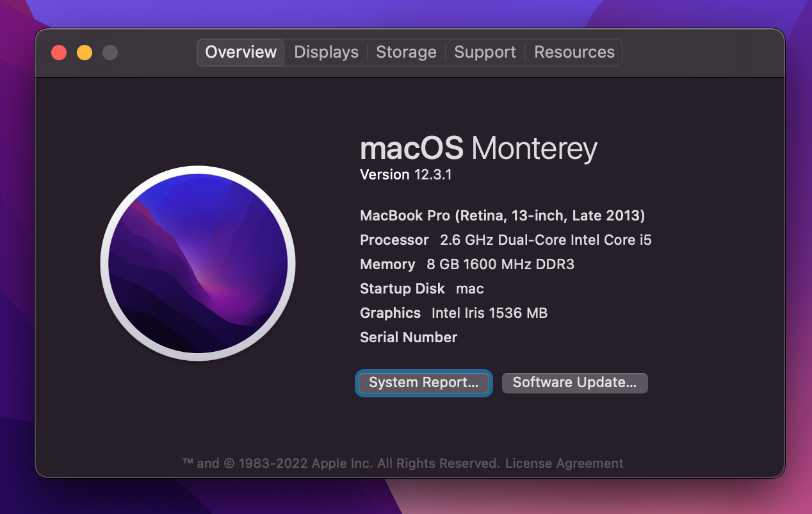
Task: Close the About This Mac window
Action: (59, 53)
